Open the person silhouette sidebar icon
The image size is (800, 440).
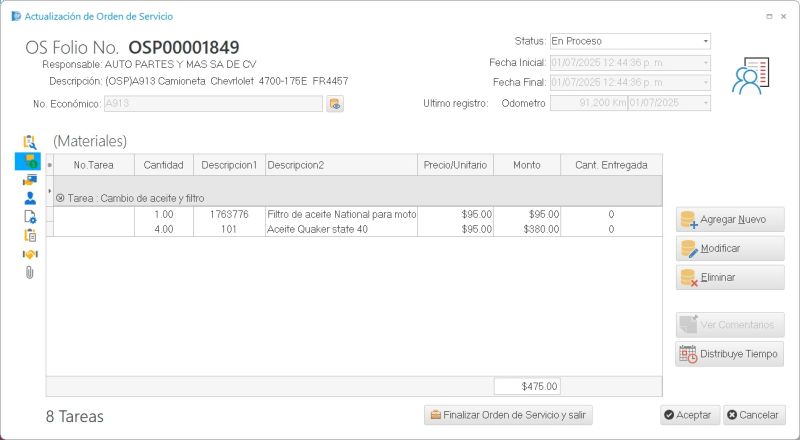click(x=30, y=198)
